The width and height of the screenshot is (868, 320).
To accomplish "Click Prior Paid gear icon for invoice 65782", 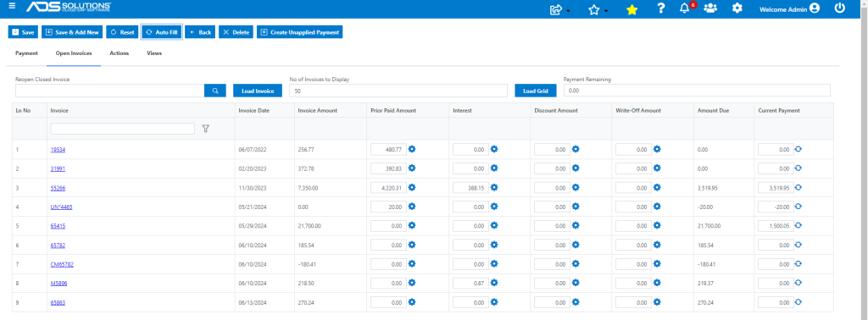I will pyautogui.click(x=412, y=245).
